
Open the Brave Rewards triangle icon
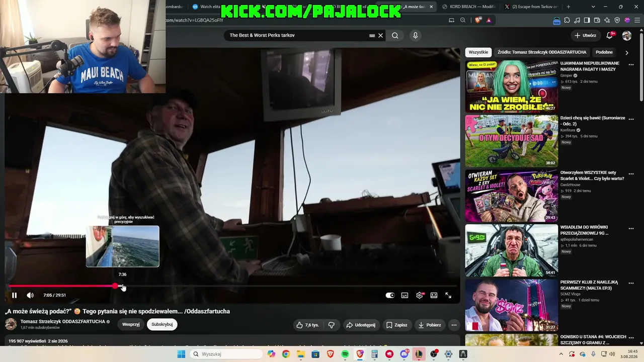coord(489,20)
